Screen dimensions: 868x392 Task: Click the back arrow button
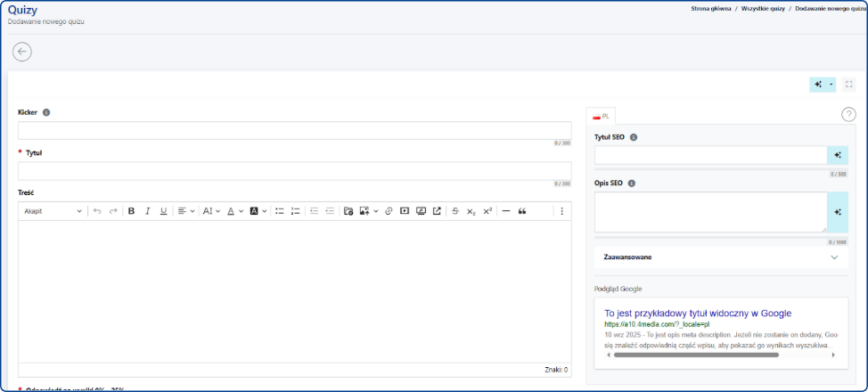(x=22, y=52)
